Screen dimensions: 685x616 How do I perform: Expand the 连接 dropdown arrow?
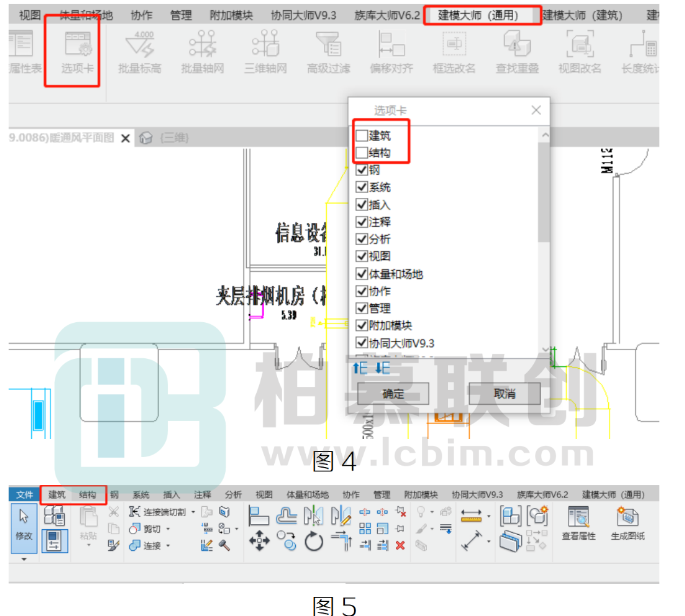[x=168, y=546]
